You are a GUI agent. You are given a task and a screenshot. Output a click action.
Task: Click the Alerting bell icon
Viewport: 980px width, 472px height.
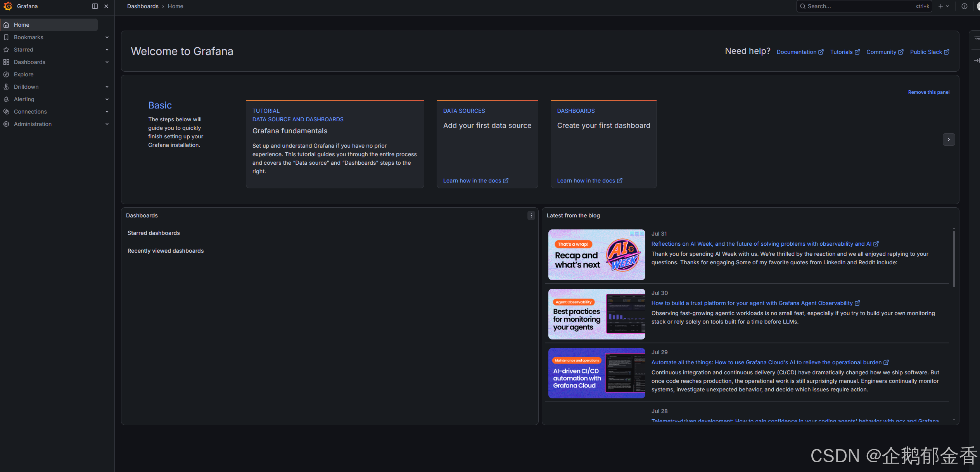point(6,99)
